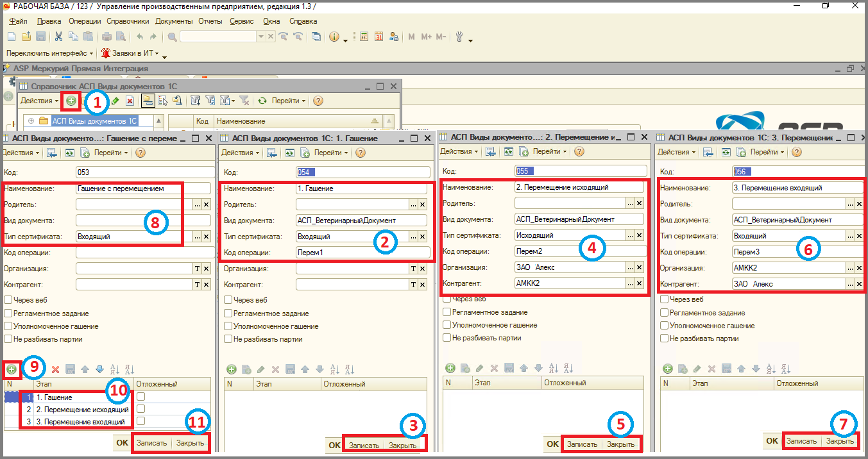The height and width of the screenshot is (459, 868).
Task: Open the Операции menu
Action: [85, 21]
